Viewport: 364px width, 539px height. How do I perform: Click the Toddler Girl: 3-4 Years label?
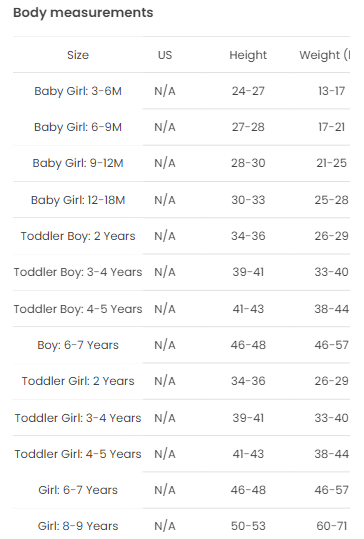pyautogui.click(x=78, y=418)
